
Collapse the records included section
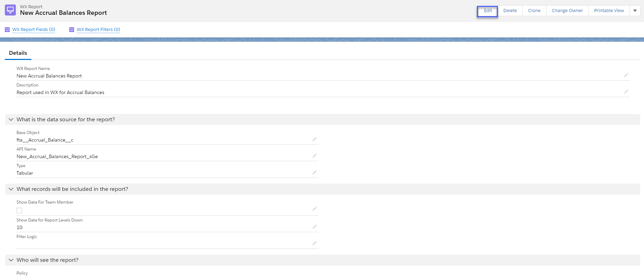11,189
